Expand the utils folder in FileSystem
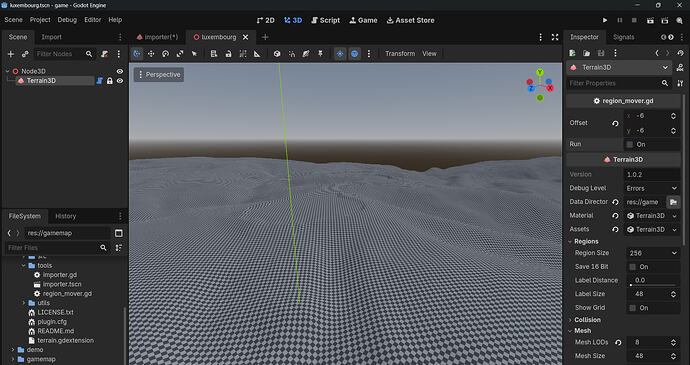 pyautogui.click(x=24, y=303)
